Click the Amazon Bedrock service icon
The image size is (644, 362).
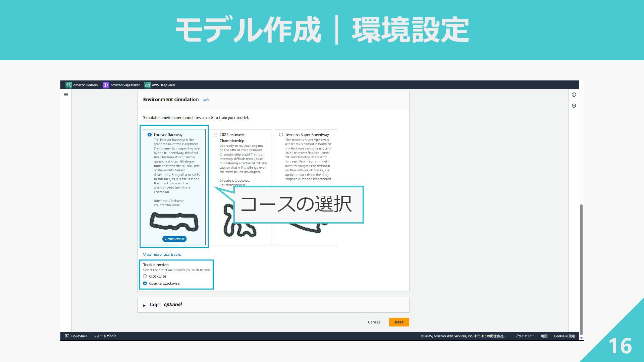pos(69,85)
